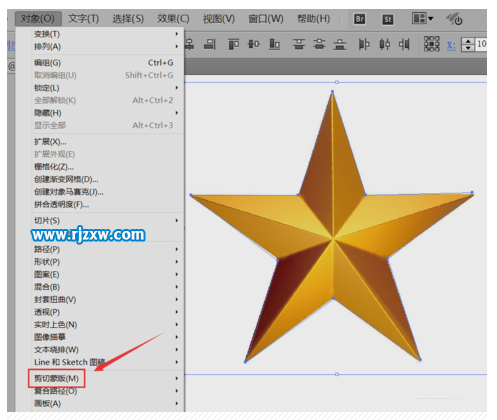
Task: Open the 文字(T) menu
Action: [x=83, y=19]
